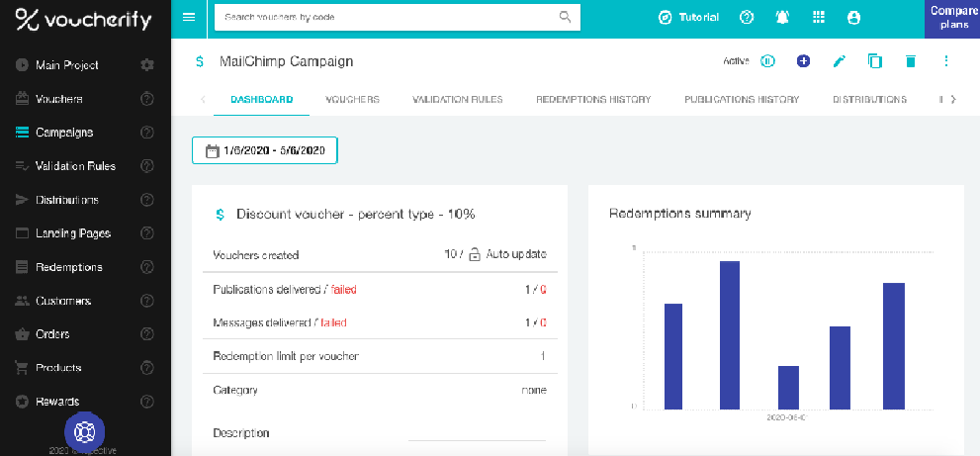Viewport: 980px width, 456px height.
Task: Open help icon next to Validation Rules
Action: click(147, 166)
